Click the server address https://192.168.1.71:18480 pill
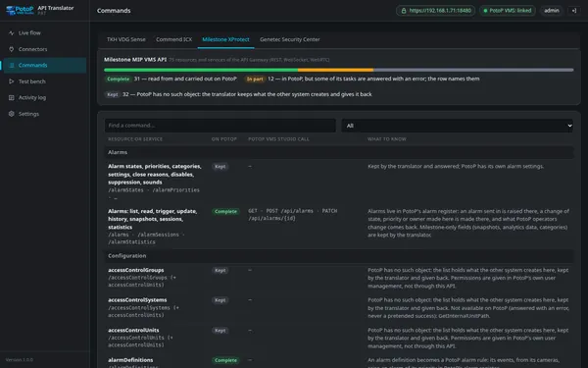Image resolution: width=588 pixels, height=368 pixels. 435,11
